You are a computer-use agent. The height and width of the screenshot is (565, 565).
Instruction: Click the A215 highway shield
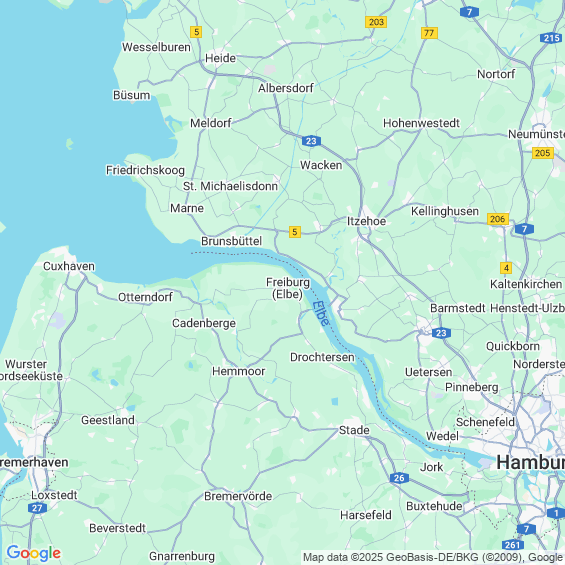pyautogui.click(x=551, y=38)
